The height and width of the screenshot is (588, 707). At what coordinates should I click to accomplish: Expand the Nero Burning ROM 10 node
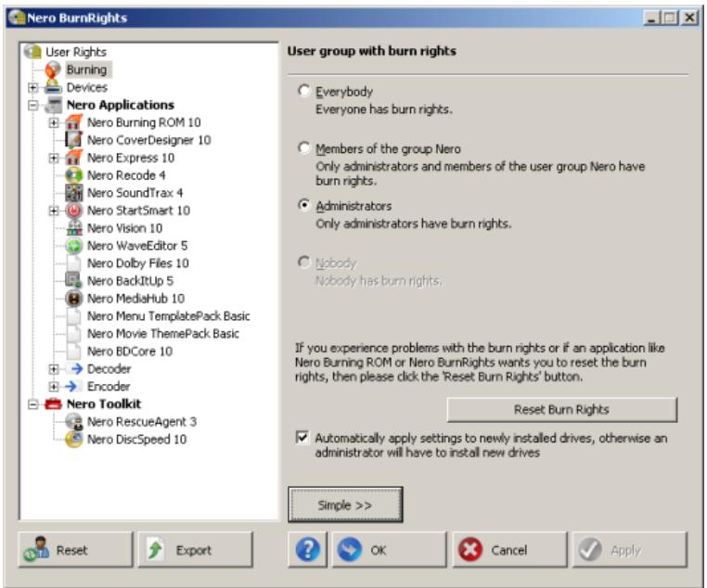pos(54,122)
